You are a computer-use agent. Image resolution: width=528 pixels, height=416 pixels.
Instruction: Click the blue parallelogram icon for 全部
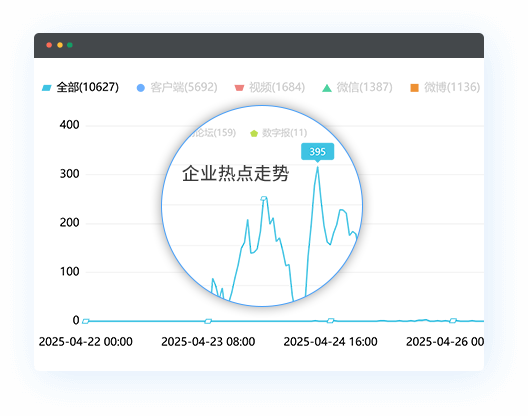[x=46, y=88]
